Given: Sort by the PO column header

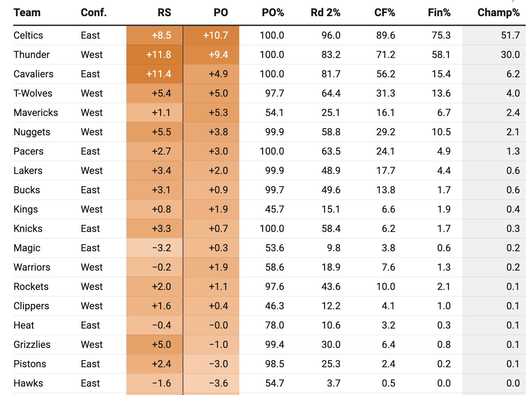Looking at the screenshot, I should pyautogui.click(x=221, y=13).
